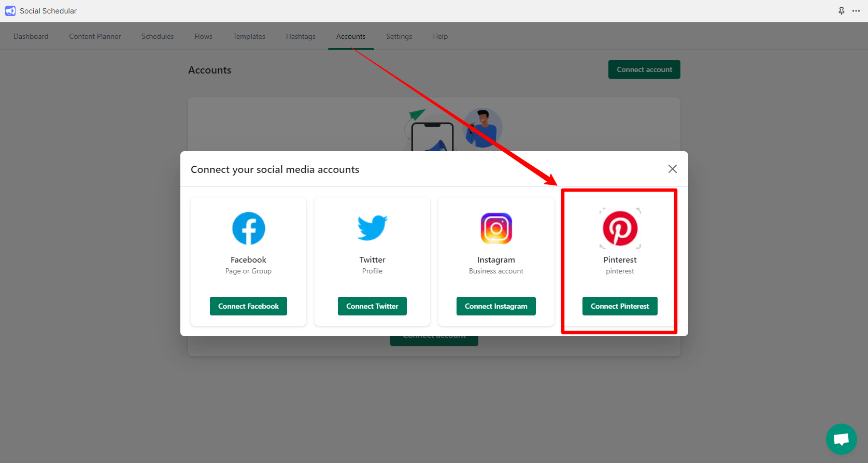Click the Facebook logo icon
Screen dimensions: 868x463
pos(248,228)
